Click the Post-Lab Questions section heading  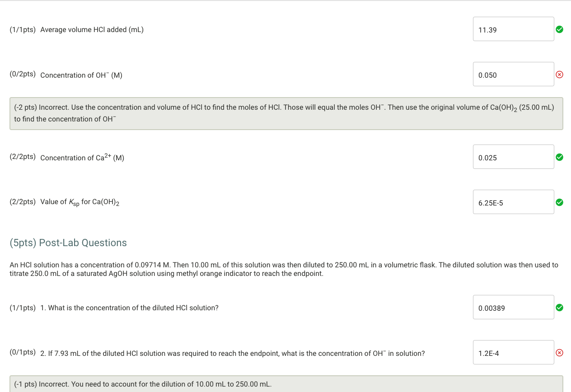click(68, 243)
